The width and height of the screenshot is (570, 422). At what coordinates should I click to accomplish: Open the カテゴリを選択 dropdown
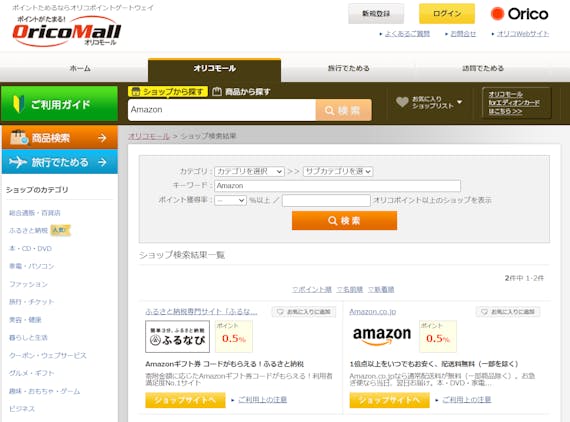pyautogui.click(x=249, y=171)
